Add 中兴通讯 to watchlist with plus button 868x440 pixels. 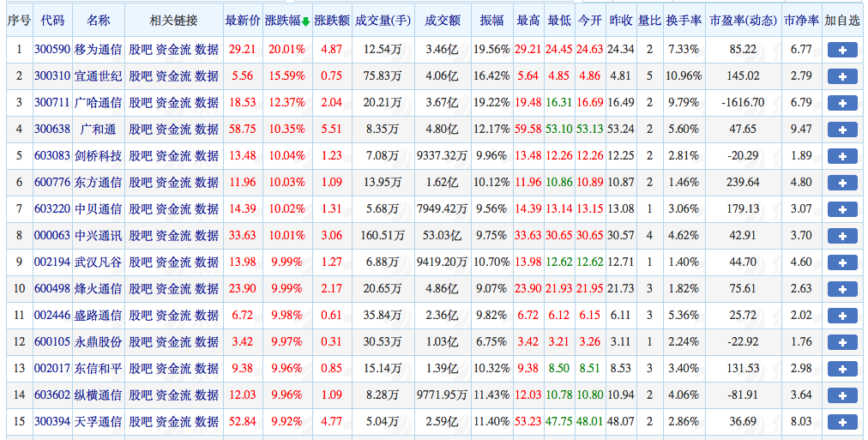pos(842,236)
